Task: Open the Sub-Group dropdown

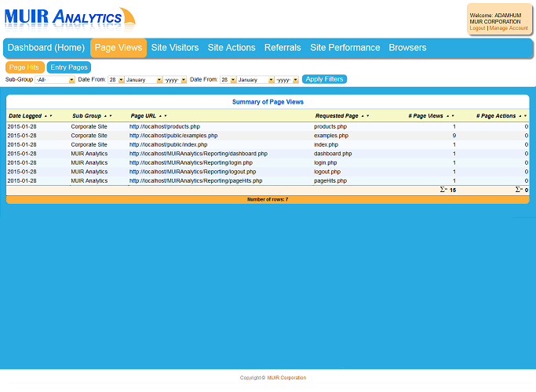Action: click(55, 80)
